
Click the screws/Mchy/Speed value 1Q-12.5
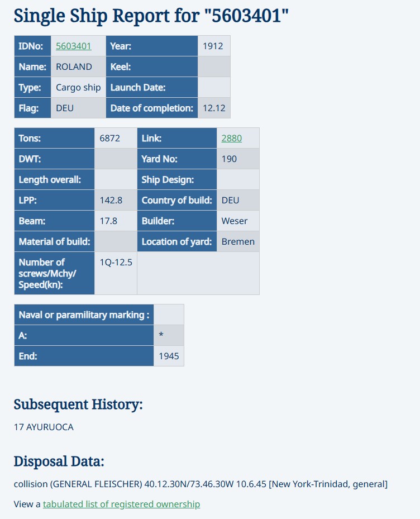point(116,262)
